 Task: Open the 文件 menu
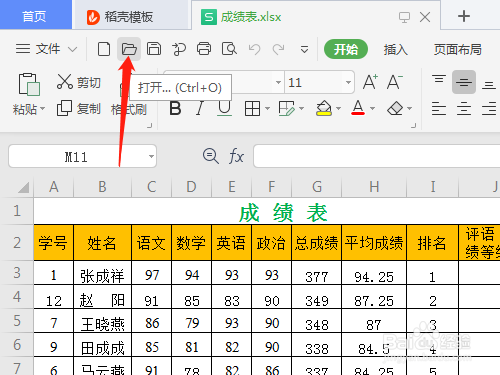coord(46,49)
